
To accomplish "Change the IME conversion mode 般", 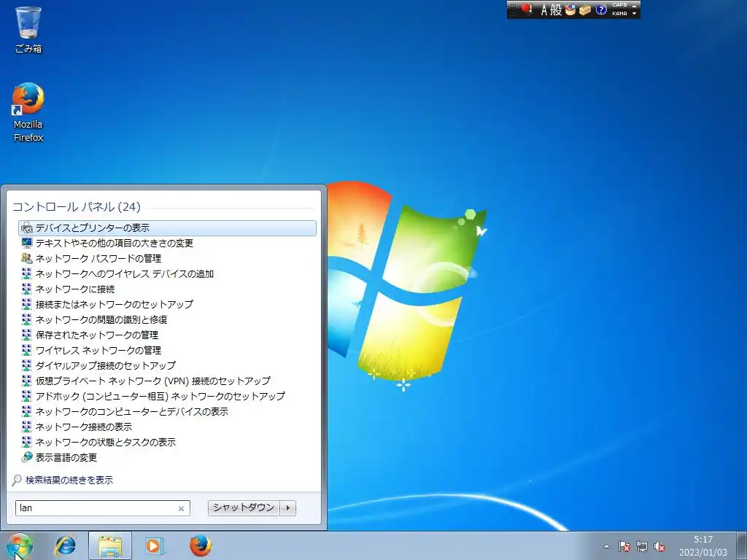I will pos(556,9).
